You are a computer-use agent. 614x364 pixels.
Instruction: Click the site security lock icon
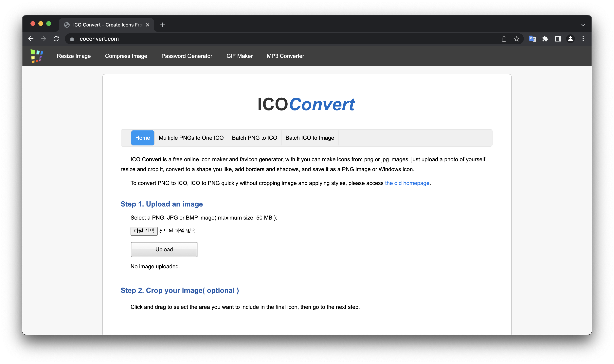(x=72, y=39)
